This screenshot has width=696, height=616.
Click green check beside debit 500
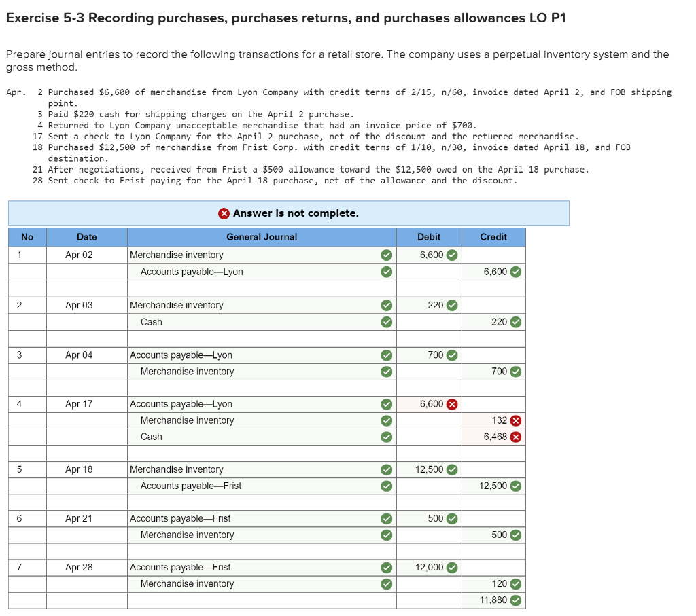452,519
